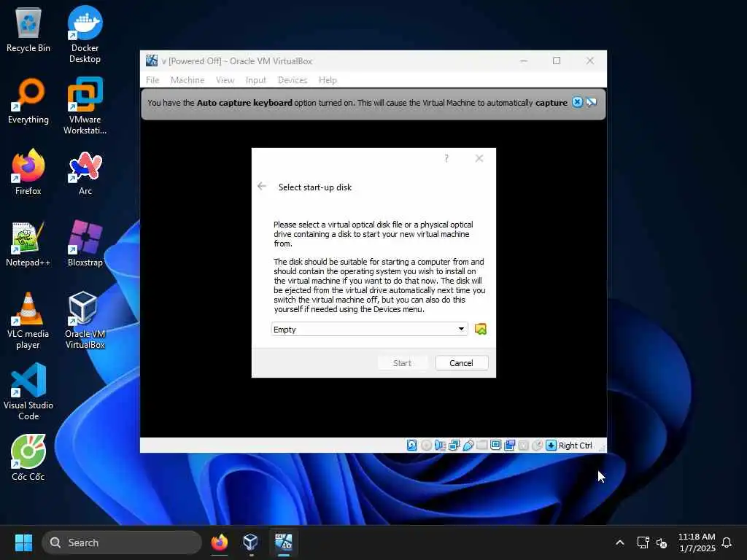Click the recording status bar icon
The width and height of the screenshot is (747, 560).
click(x=509, y=446)
